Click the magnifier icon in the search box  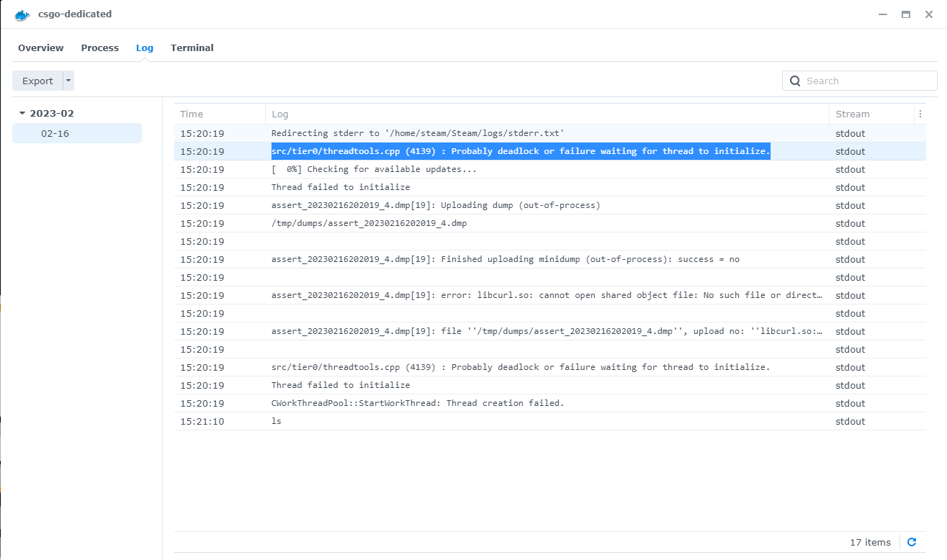point(795,81)
